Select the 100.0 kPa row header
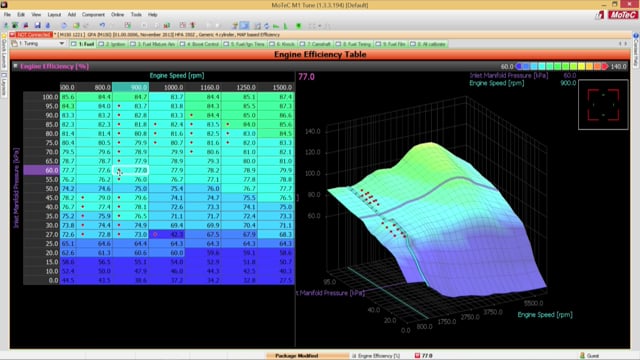This screenshot has width=640, height=360. coord(41,97)
